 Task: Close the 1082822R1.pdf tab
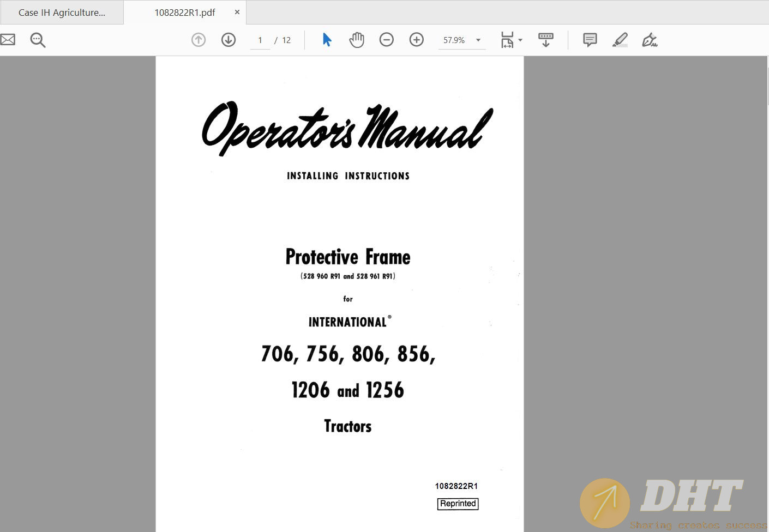click(x=237, y=12)
